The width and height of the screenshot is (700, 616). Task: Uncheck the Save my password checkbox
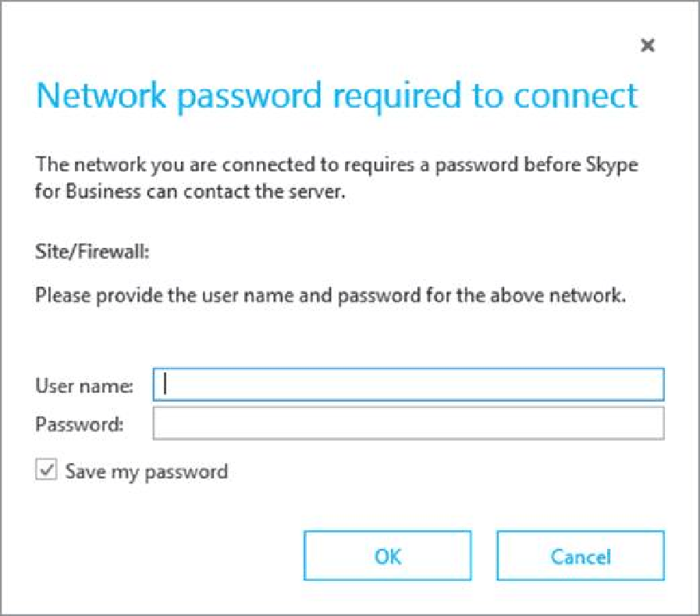point(47,470)
